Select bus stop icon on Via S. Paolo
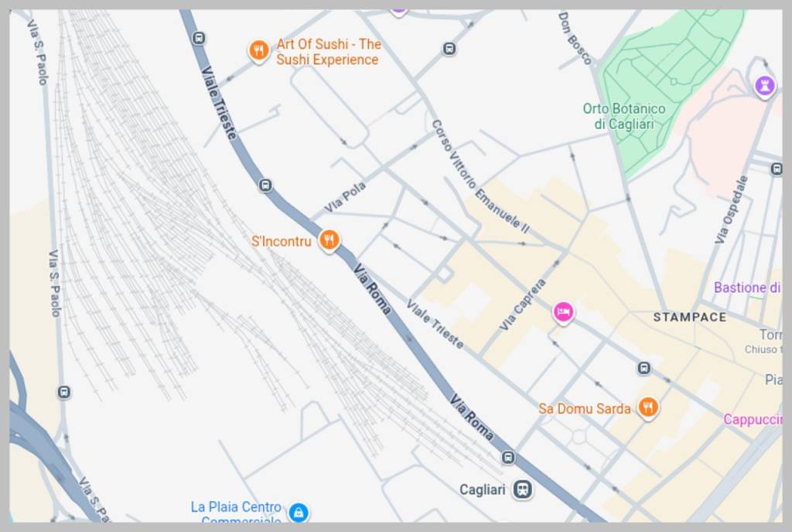This screenshot has height=532, width=792. tap(63, 392)
